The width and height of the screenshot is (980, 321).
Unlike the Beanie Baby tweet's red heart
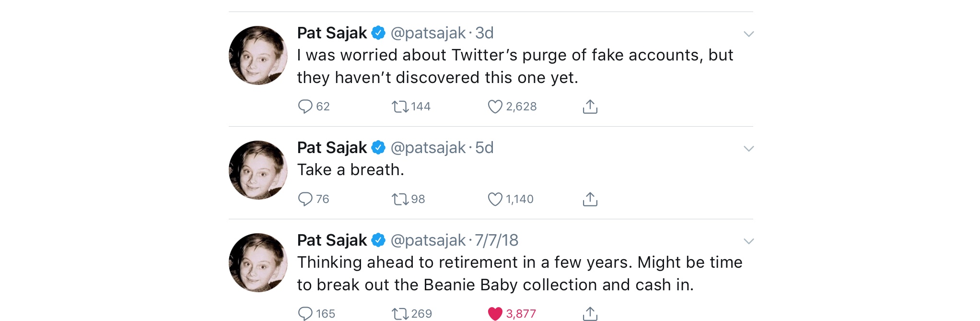point(495,313)
